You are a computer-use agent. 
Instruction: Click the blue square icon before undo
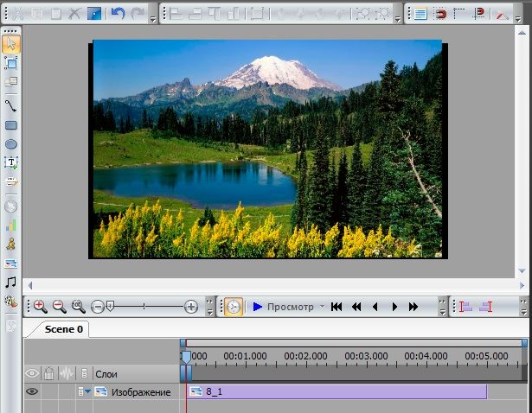coord(94,14)
